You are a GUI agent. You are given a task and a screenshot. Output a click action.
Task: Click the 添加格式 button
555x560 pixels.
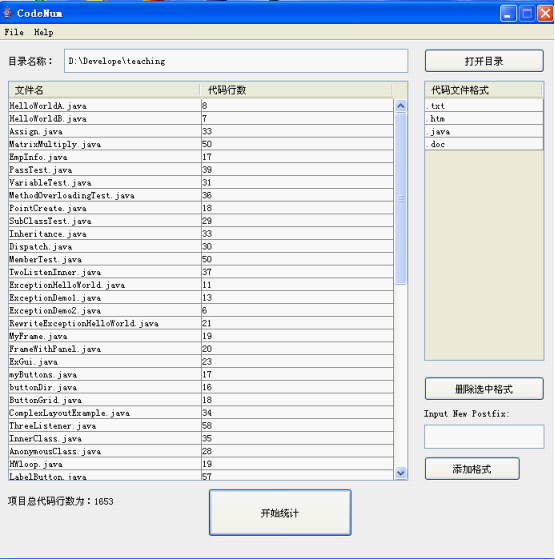[x=472, y=469]
